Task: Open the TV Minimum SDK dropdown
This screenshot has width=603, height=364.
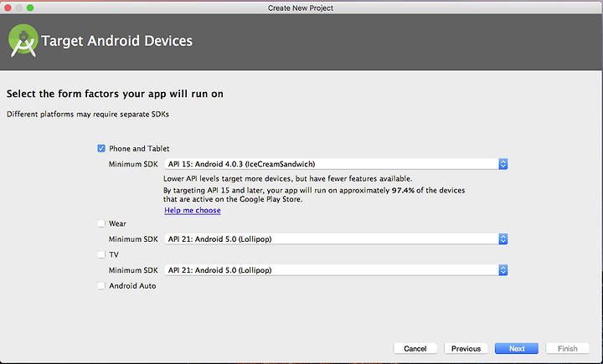Action: [336, 270]
